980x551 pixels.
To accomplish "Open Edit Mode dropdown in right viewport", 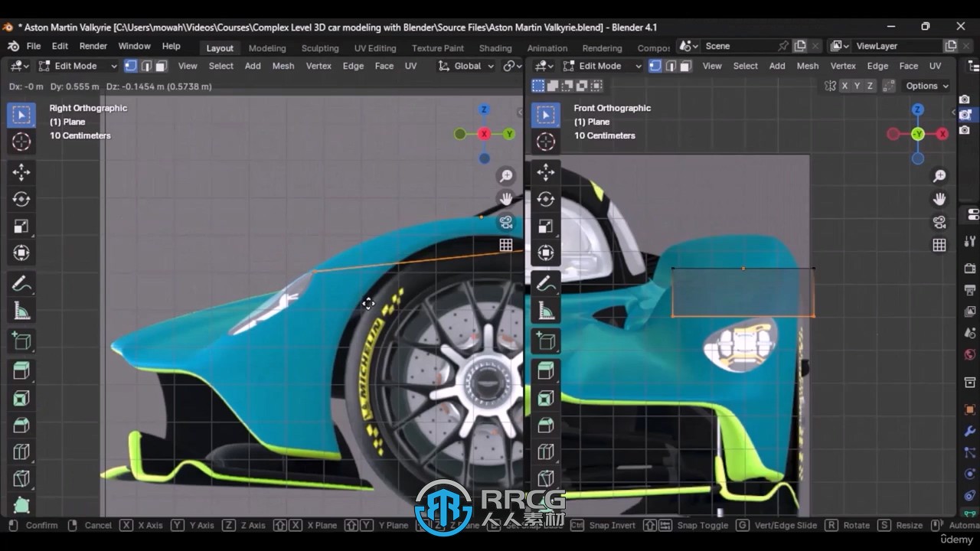I will (x=602, y=66).
